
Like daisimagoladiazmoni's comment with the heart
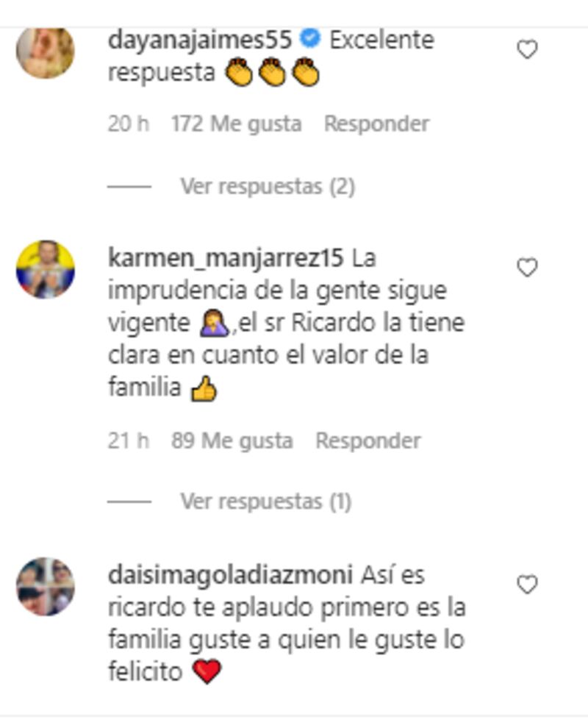(527, 585)
